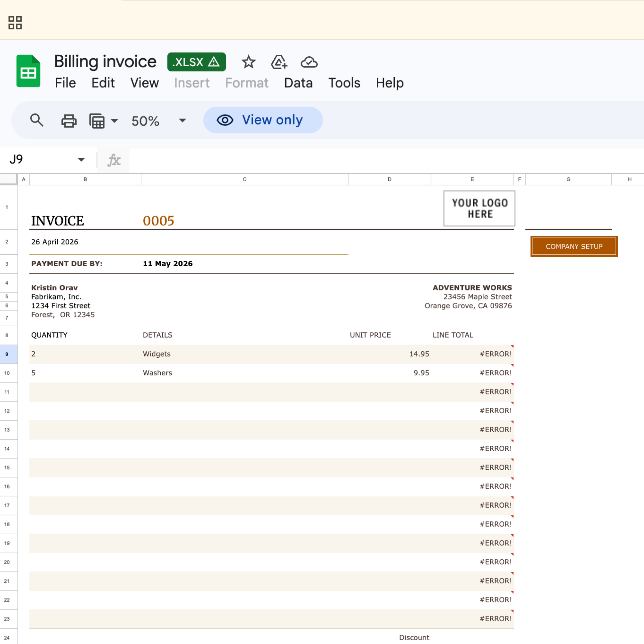Click the PAYMENT DUE BY: label
Screen dimensions: 644x644
[67, 263]
